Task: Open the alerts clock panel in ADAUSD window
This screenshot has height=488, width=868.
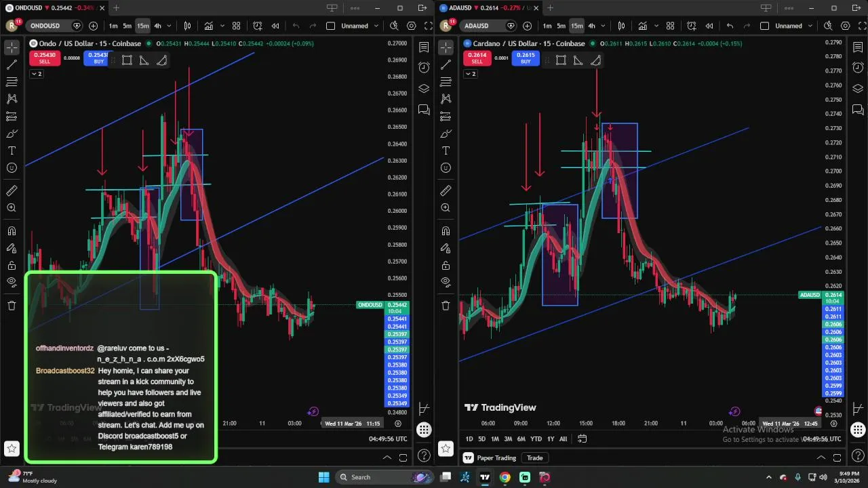Action: click(x=858, y=68)
